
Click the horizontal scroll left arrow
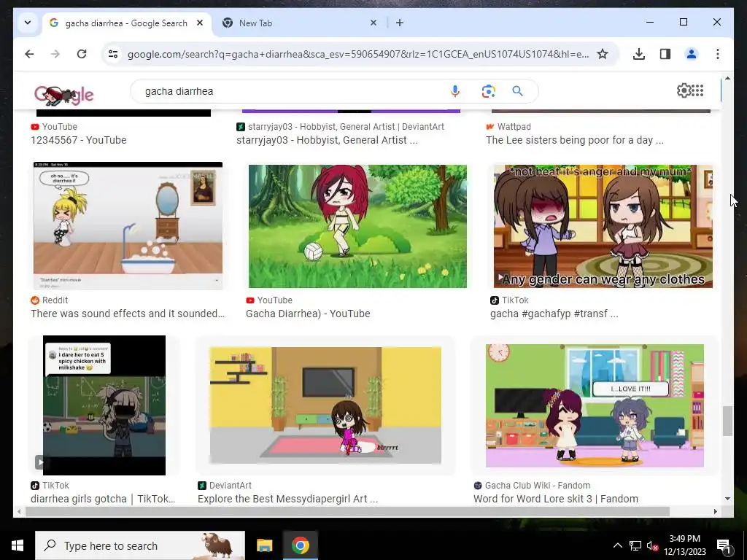click(19, 511)
